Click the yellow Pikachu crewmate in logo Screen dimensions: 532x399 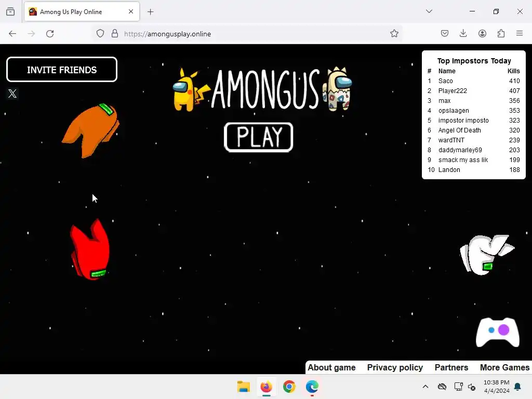[x=191, y=90]
